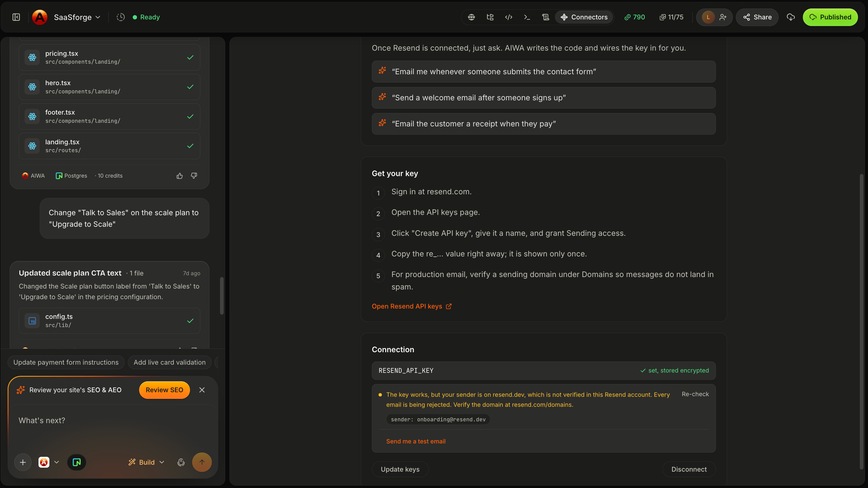
Task: Click the Postgres database icon in composer
Action: tap(76, 462)
